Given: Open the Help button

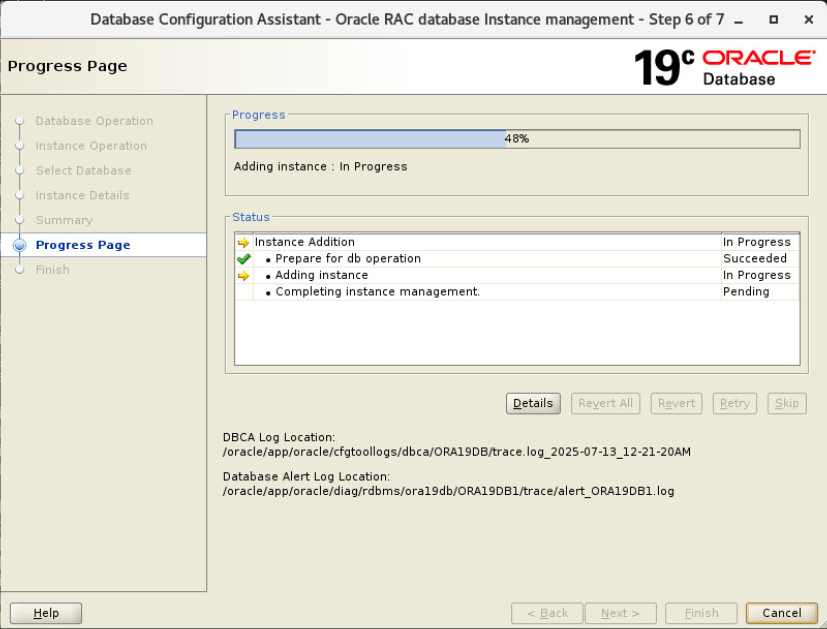Looking at the screenshot, I should (46, 613).
